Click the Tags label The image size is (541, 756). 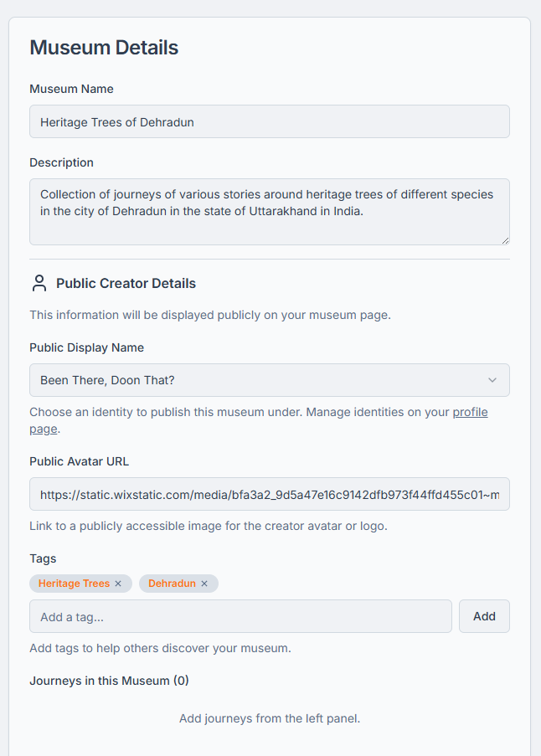pos(43,558)
